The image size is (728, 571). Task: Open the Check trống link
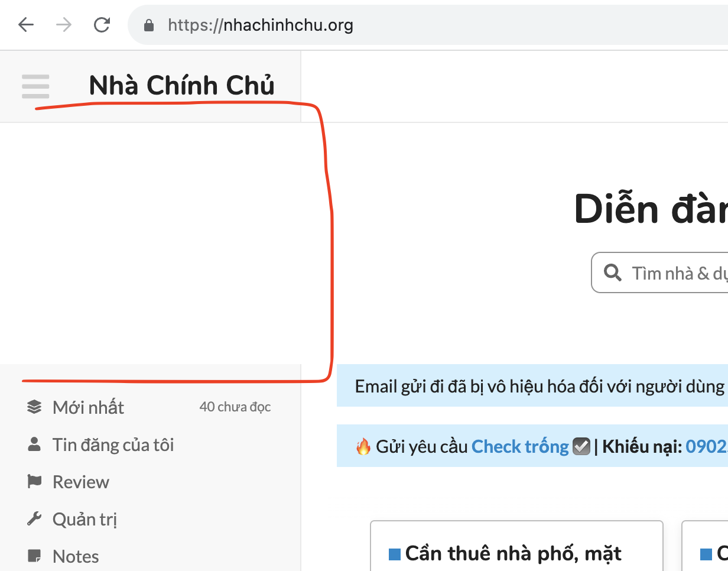[x=519, y=446]
